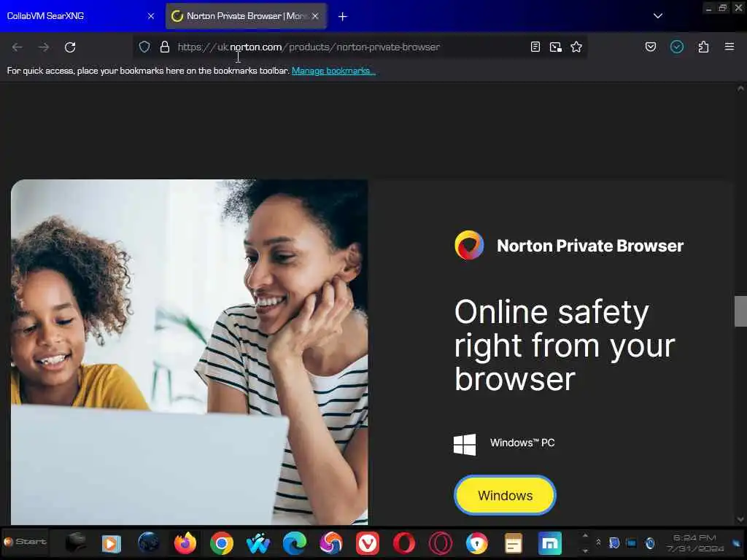Launch Firefox from the taskbar
The width and height of the screenshot is (747, 560).
click(185, 543)
